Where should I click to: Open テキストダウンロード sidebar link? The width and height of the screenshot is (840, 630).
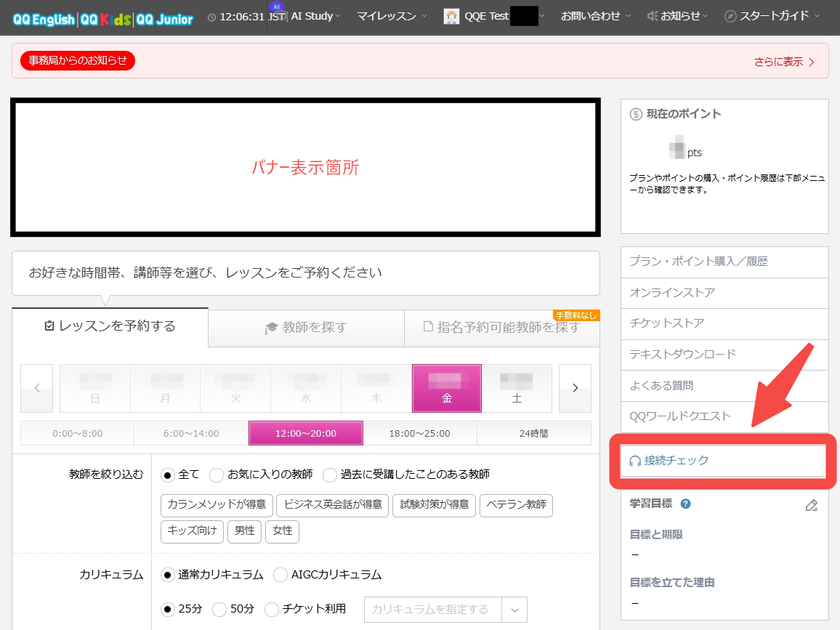724,355
